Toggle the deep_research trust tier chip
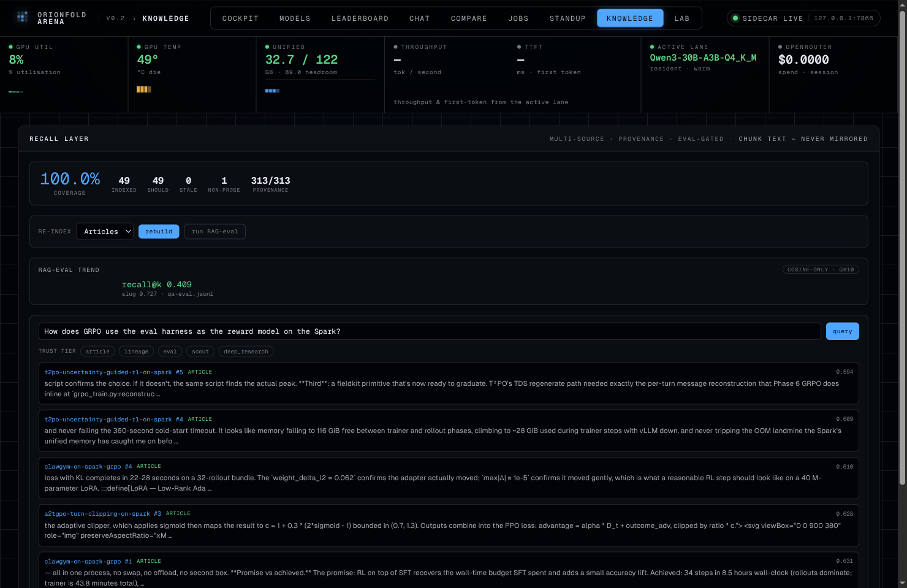The image size is (907, 588). point(246,352)
